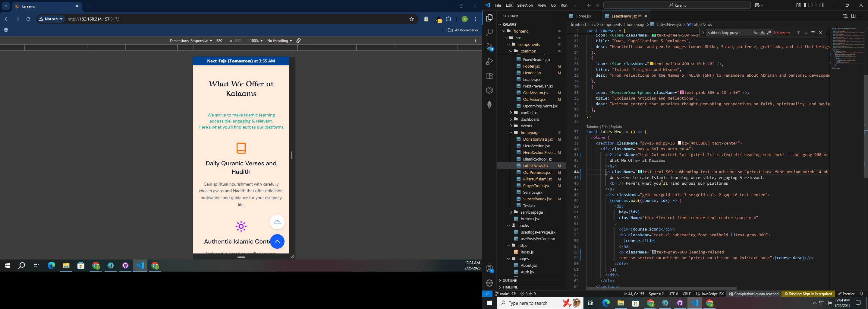Select the Kalaams tab in Chrome

click(x=46, y=6)
